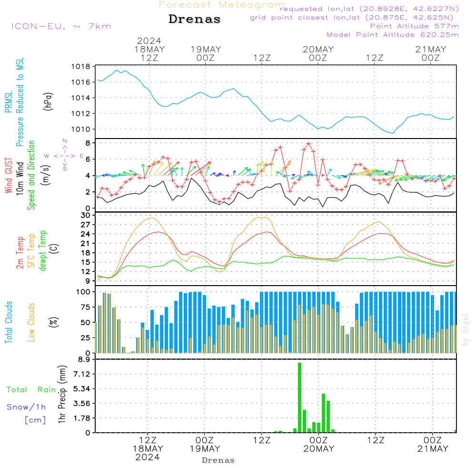Select the 'Drenas' caption at the bottom
The width and height of the screenshot is (476, 476).
tap(218, 460)
